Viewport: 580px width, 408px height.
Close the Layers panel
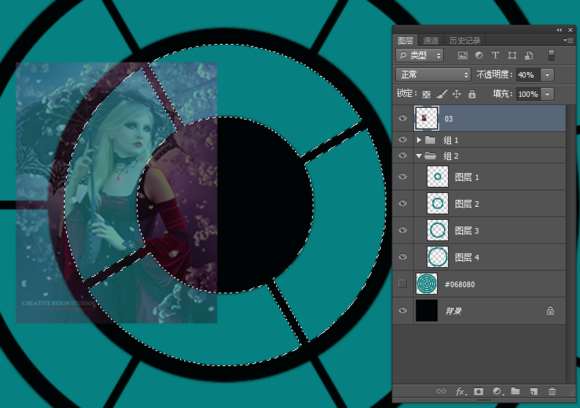click(570, 30)
